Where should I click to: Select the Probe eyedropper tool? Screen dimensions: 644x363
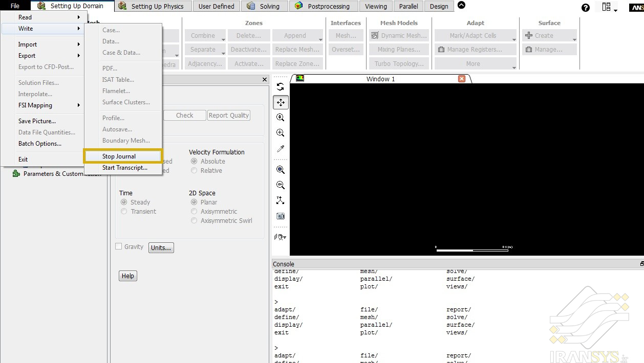281,149
